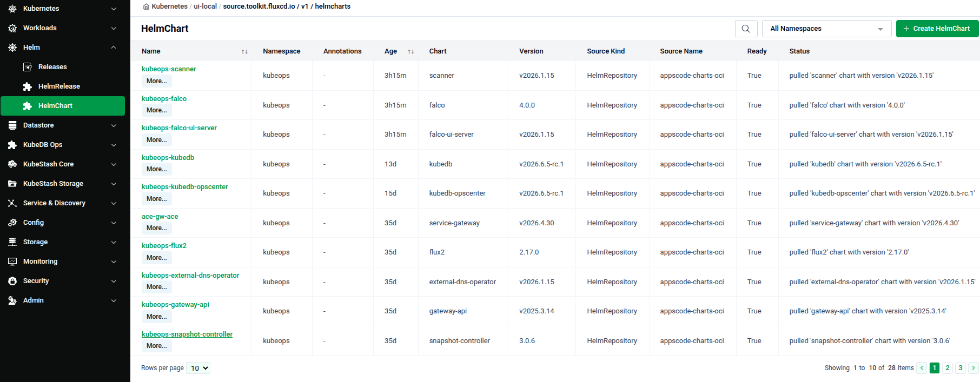Open the Storage menu label
The width and height of the screenshot is (980, 382).
click(x=35, y=242)
